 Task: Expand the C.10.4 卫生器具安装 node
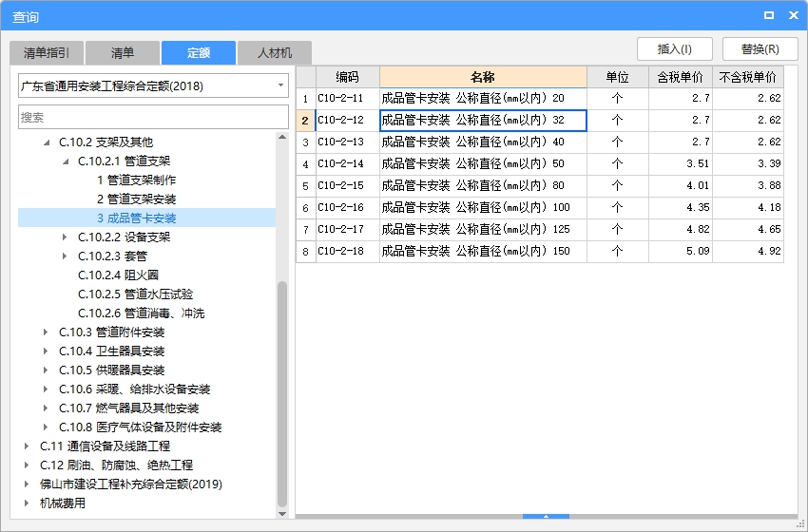[x=46, y=351]
